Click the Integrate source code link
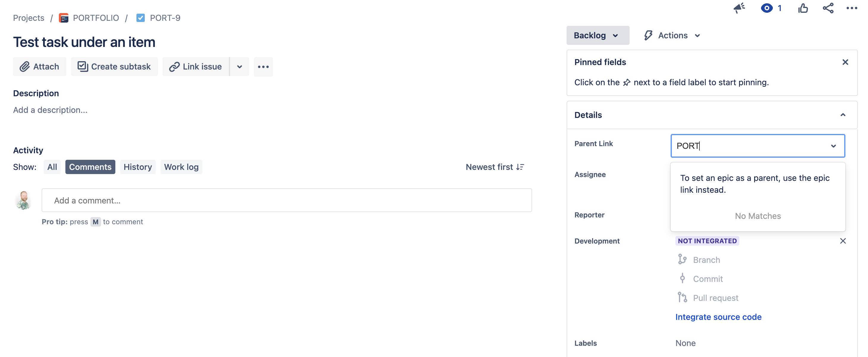 (x=718, y=317)
